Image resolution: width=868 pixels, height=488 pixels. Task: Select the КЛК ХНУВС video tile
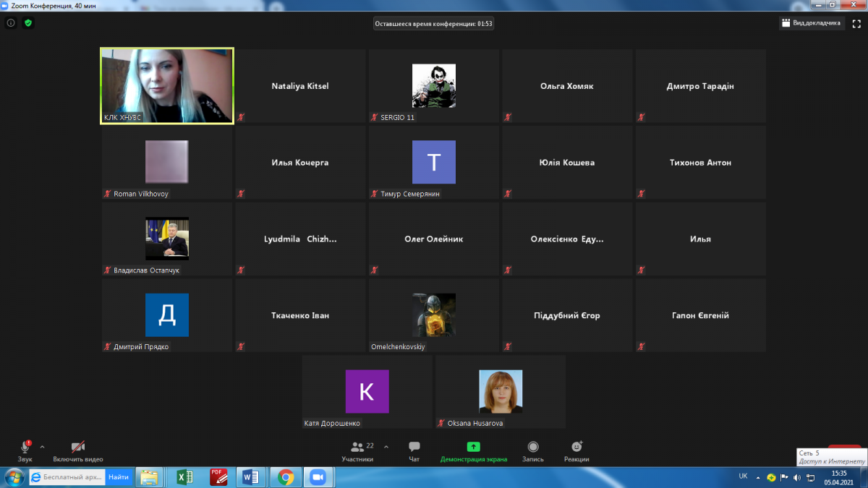click(x=167, y=86)
